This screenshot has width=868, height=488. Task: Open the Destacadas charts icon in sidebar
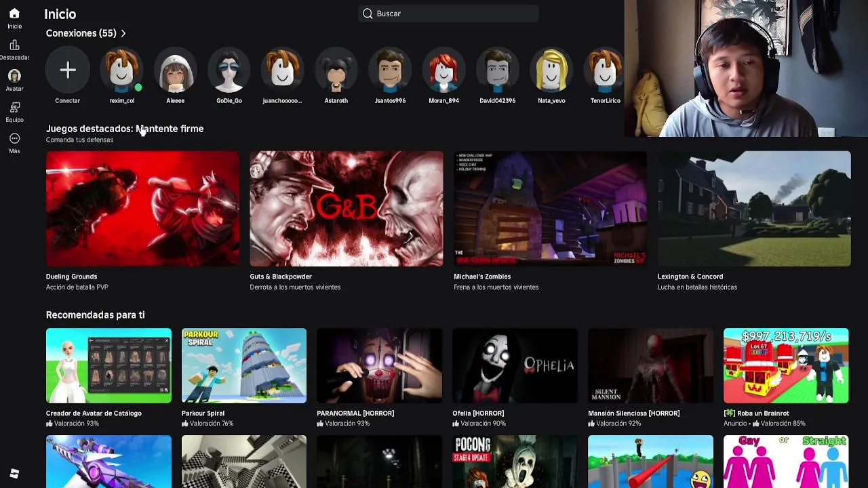(x=14, y=45)
